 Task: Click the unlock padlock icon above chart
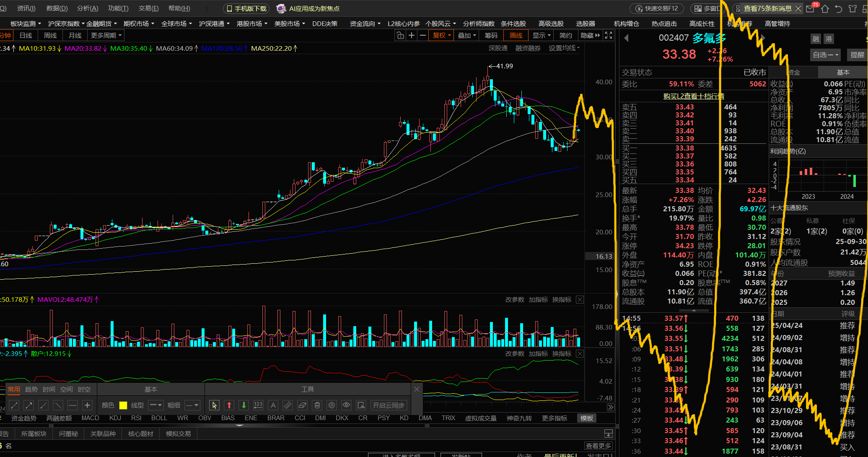coord(400,36)
